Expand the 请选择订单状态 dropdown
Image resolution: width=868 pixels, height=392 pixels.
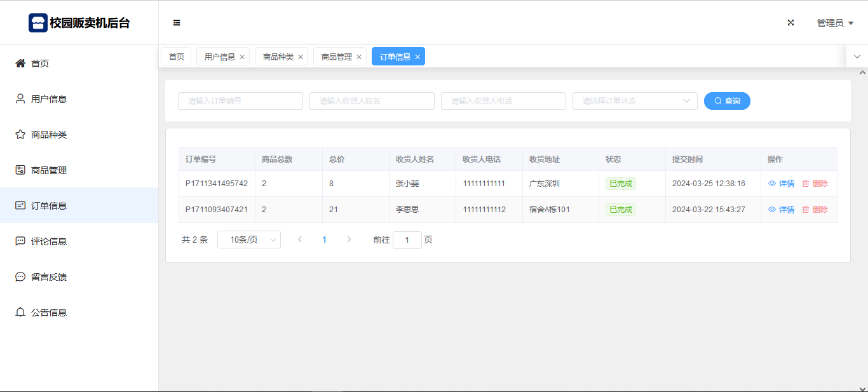coord(634,101)
